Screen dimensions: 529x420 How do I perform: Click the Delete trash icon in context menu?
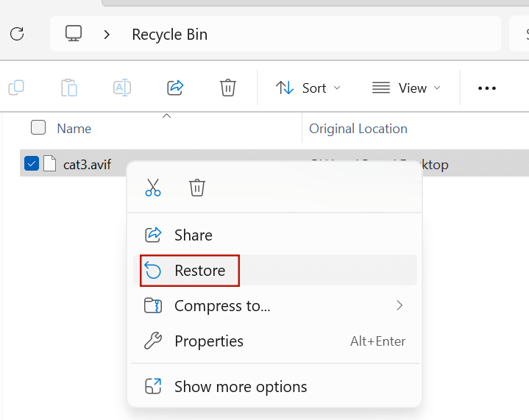(197, 188)
